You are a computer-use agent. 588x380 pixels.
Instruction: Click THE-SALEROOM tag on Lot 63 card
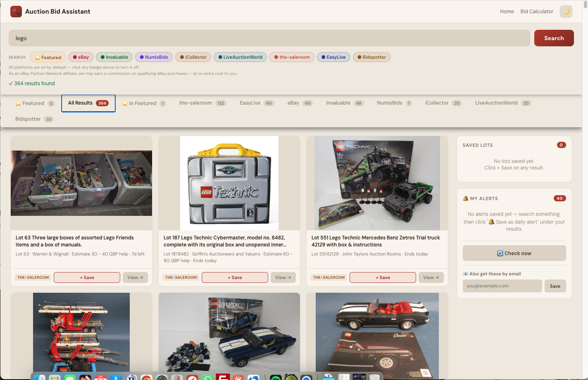pyautogui.click(x=33, y=277)
